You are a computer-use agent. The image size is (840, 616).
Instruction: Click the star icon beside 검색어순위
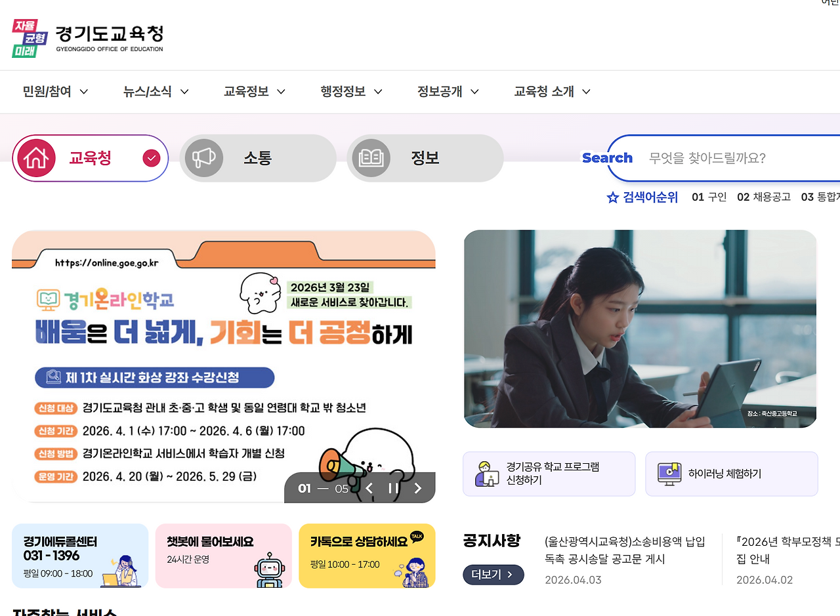click(x=613, y=197)
